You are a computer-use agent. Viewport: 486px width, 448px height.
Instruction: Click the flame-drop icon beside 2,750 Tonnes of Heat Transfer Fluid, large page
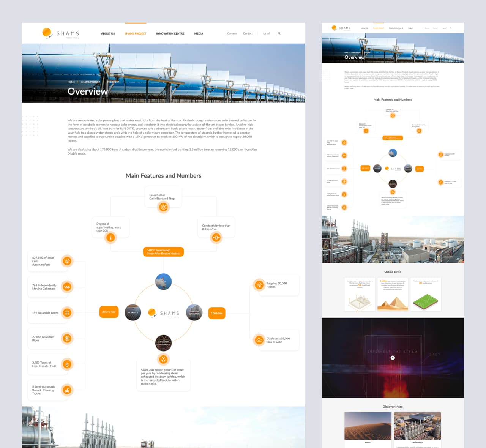click(67, 364)
